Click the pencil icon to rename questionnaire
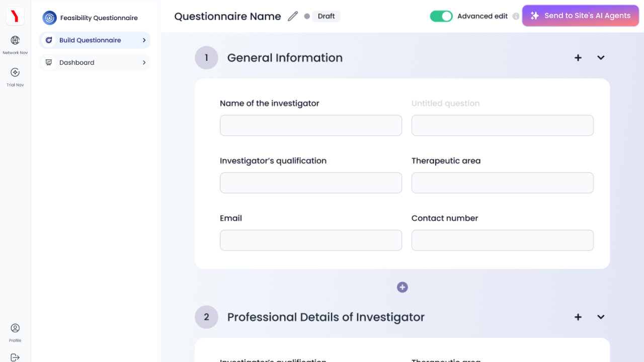The image size is (644, 362). click(x=293, y=16)
